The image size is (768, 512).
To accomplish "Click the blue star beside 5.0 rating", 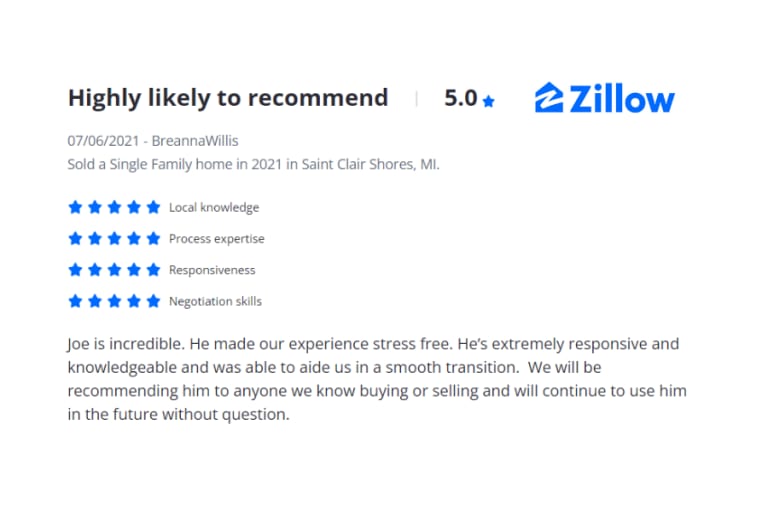I will click(488, 100).
